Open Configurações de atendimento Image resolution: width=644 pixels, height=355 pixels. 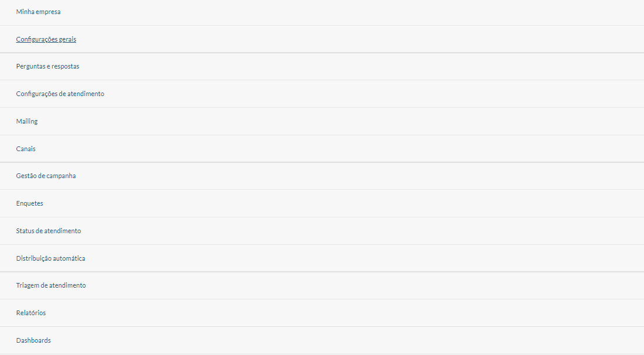click(322, 94)
